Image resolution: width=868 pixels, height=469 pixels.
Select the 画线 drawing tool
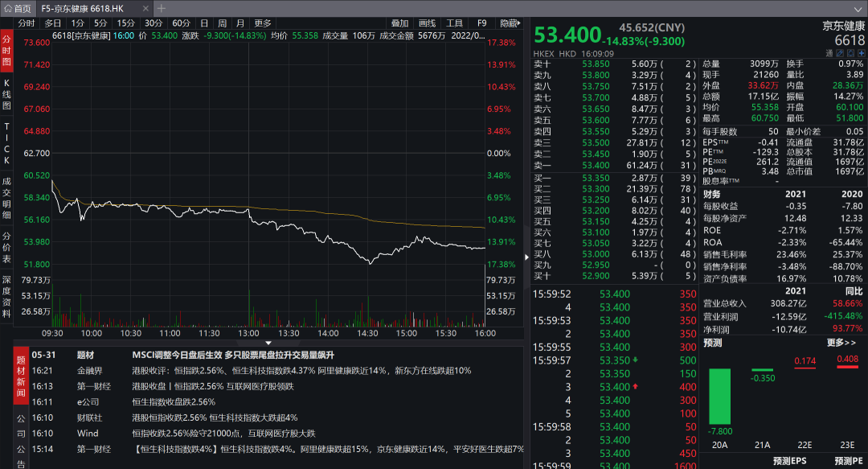click(x=427, y=23)
